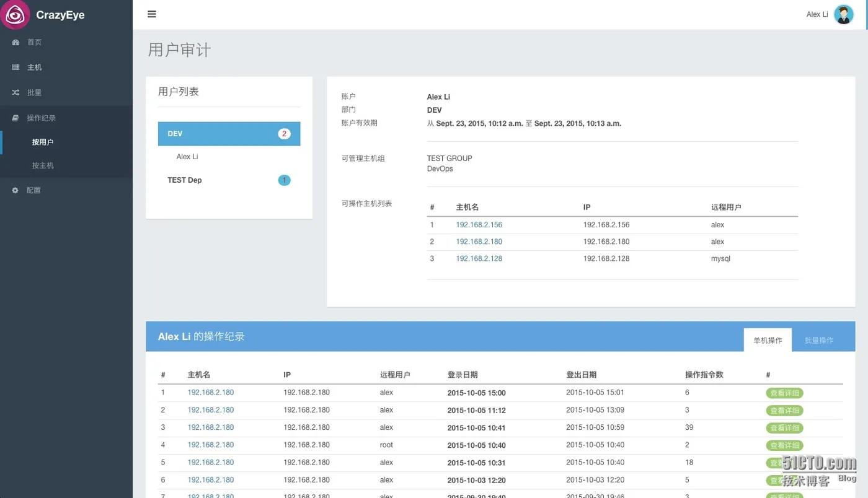This screenshot has height=498, width=868.
Task: Click the root remote user cell
Action: (x=386, y=445)
